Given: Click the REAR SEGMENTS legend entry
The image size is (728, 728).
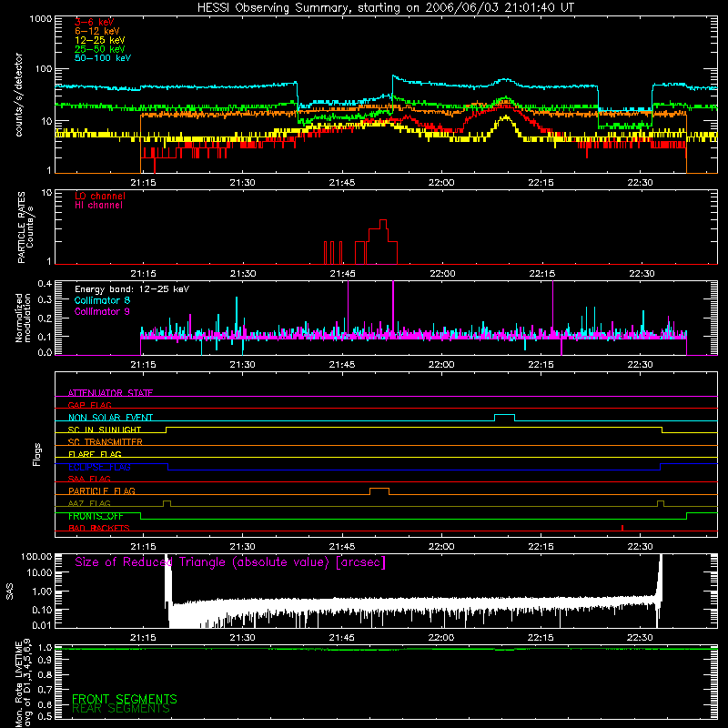Looking at the screenshot, I should 121,709.
